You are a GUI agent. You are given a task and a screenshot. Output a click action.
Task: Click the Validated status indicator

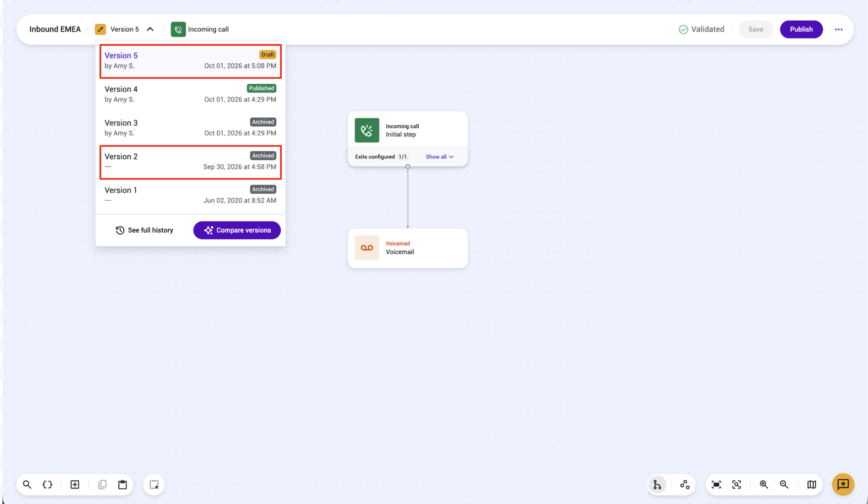[x=701, y=29]
